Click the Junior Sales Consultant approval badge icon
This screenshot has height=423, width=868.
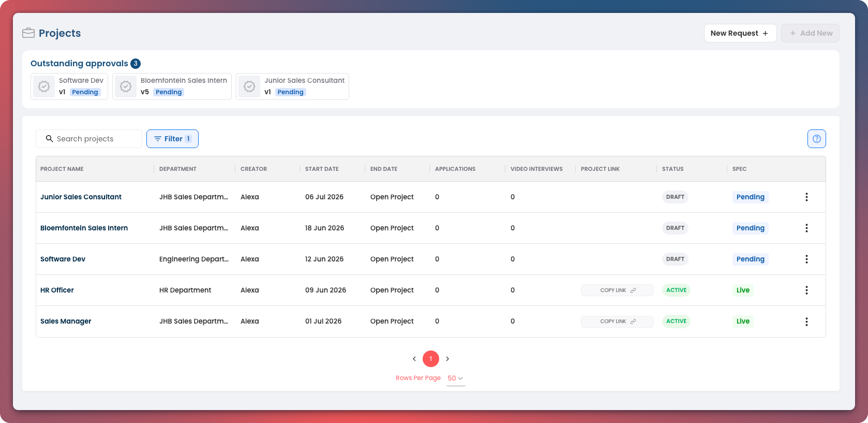[249, 86]
